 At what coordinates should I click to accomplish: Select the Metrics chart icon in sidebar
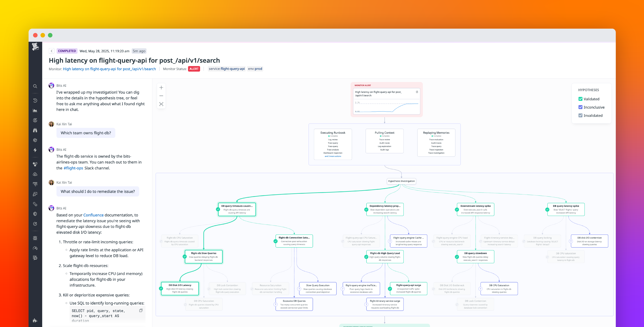tap(35, 110)
